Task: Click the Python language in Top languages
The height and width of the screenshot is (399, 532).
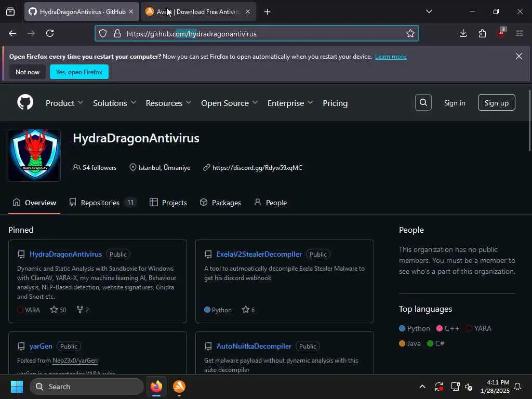Action: [414, 328]
